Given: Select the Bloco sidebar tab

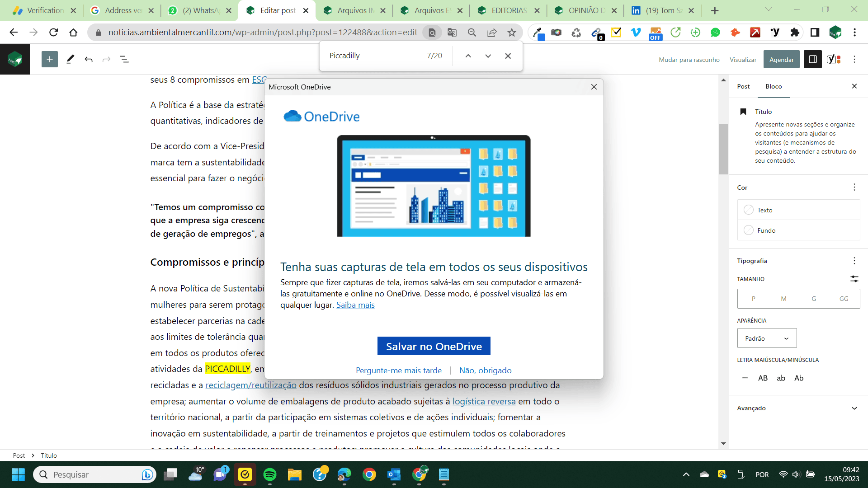Looking at the screenshot, I should click(774, 86).
